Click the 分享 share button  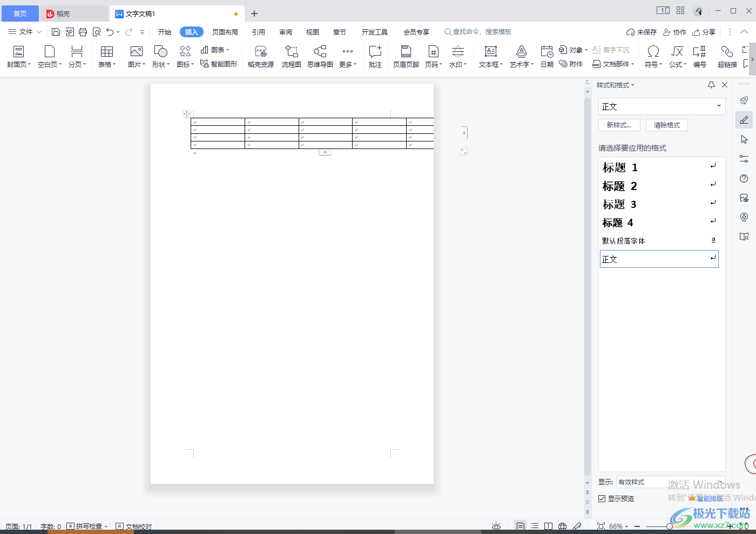pos(704,32)
